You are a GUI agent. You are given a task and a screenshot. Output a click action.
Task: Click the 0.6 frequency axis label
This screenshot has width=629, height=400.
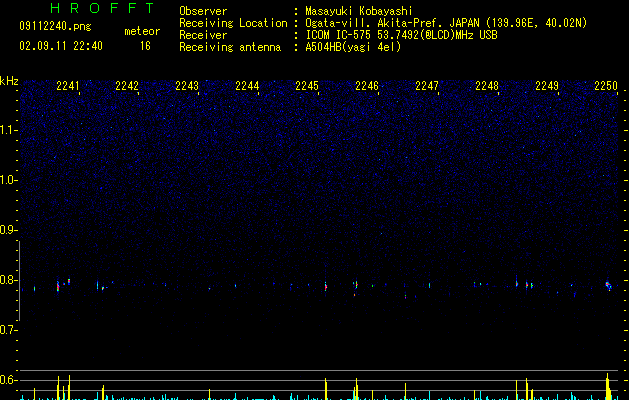click(8, 380)
